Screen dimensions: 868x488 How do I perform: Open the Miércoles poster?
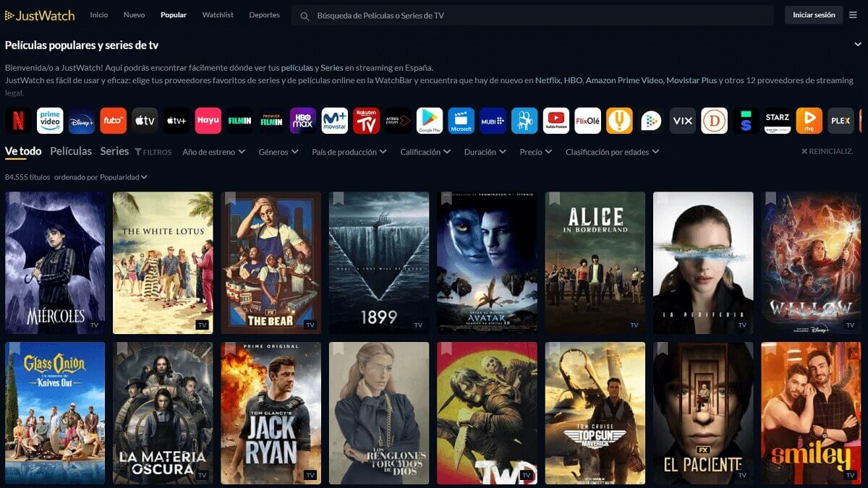pos(55,262)
